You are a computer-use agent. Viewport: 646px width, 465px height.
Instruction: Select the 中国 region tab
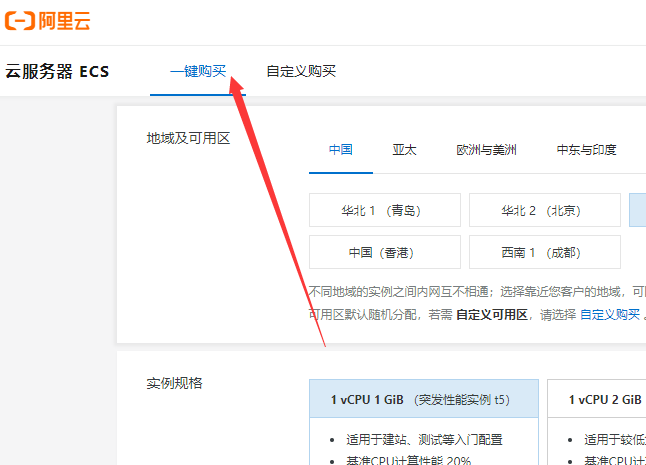click(341, 150)
